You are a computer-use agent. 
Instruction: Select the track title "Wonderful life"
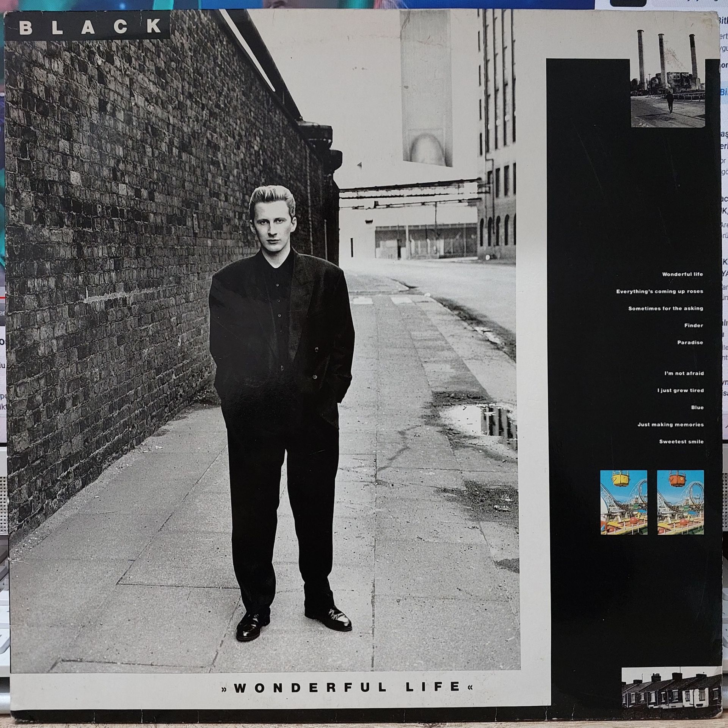[682, 274]
